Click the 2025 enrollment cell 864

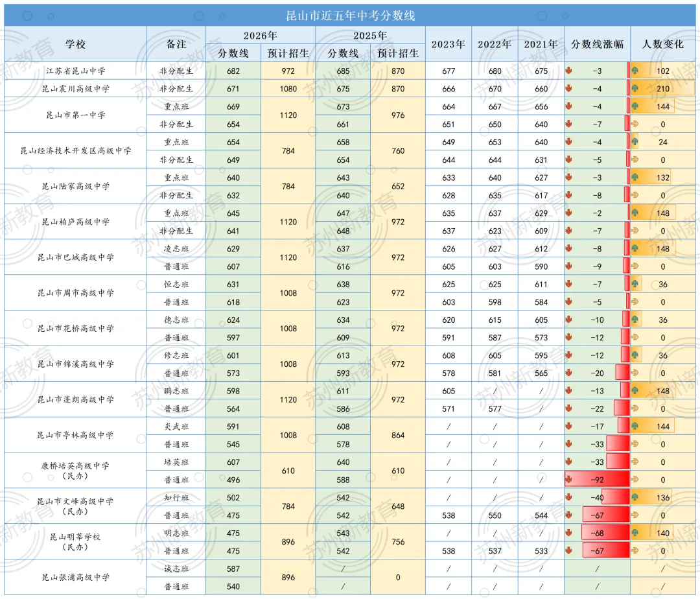click(398, 435)
